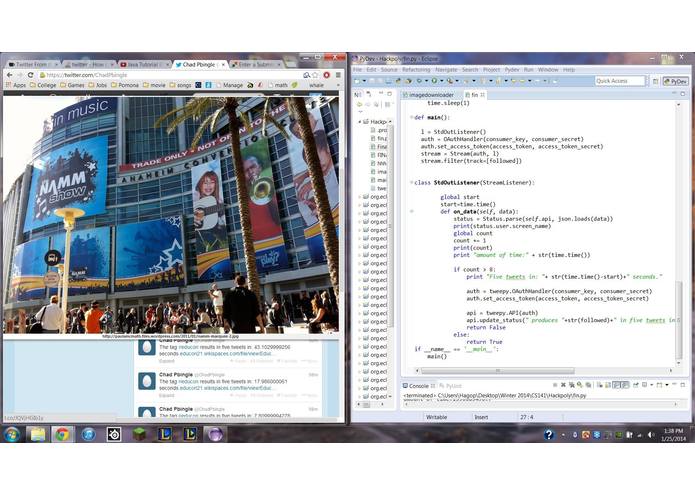Screen dimensions: 695x494
Task: Switch to the Java Tutorial Chrome tab
Action: 143,65
